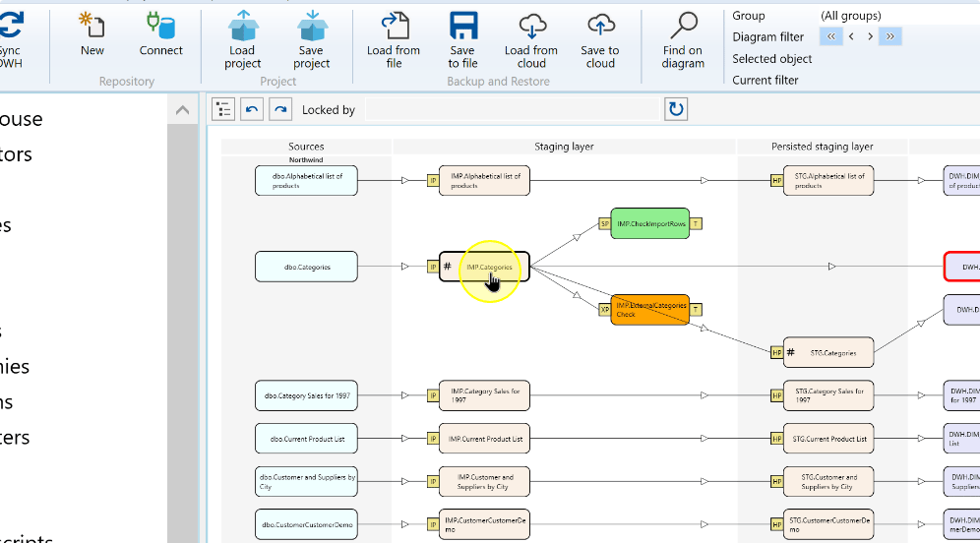Select dbo.Current Product List node
980x543 pixels.
click(306, 439)
